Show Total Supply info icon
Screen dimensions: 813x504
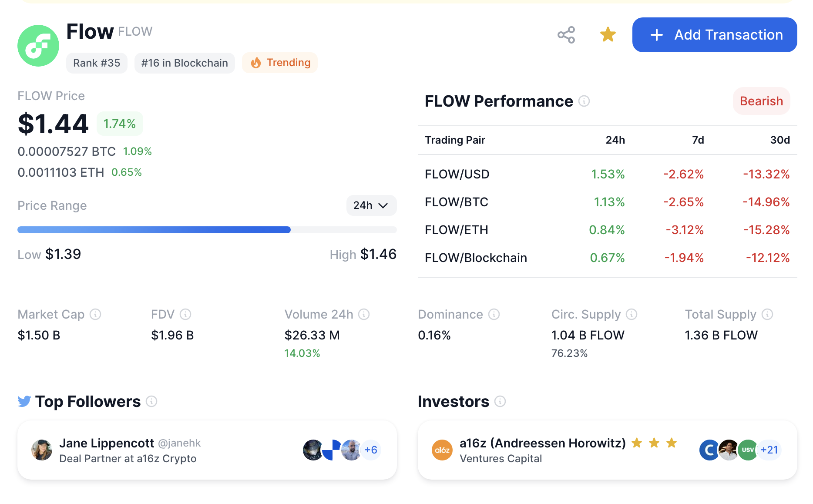pos(767,314)
